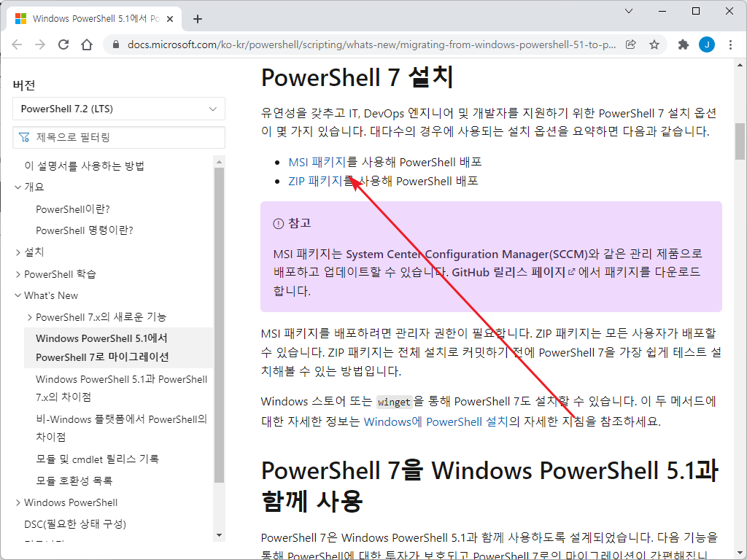Open the browser extensions puzzle icon
Screen dimensions: 747x560
(x=683, y=44)
